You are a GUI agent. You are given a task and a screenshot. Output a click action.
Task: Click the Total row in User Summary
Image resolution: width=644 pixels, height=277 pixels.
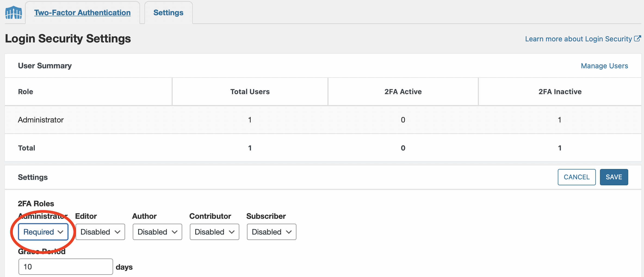point(323,148)
